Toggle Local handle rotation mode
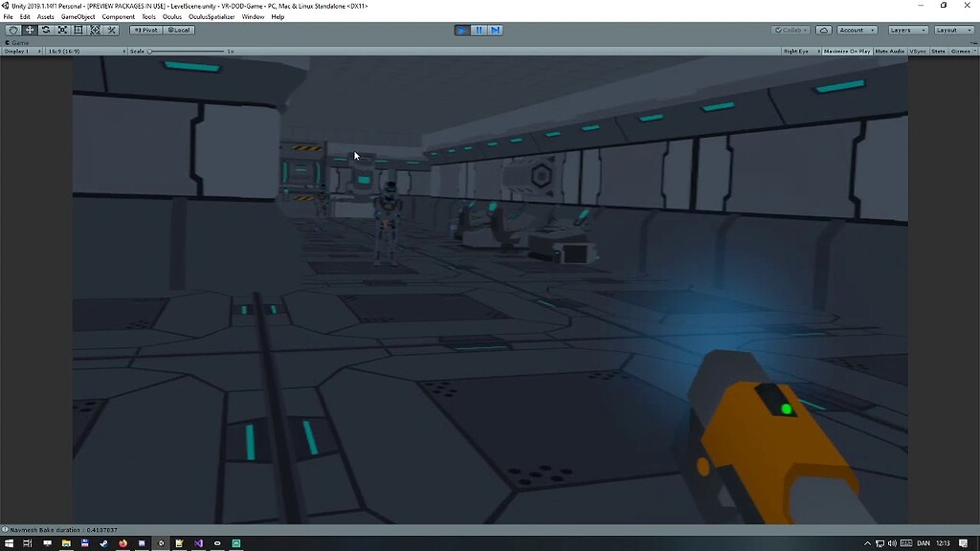This screenshot has width=980, height=551. point(180,30)
